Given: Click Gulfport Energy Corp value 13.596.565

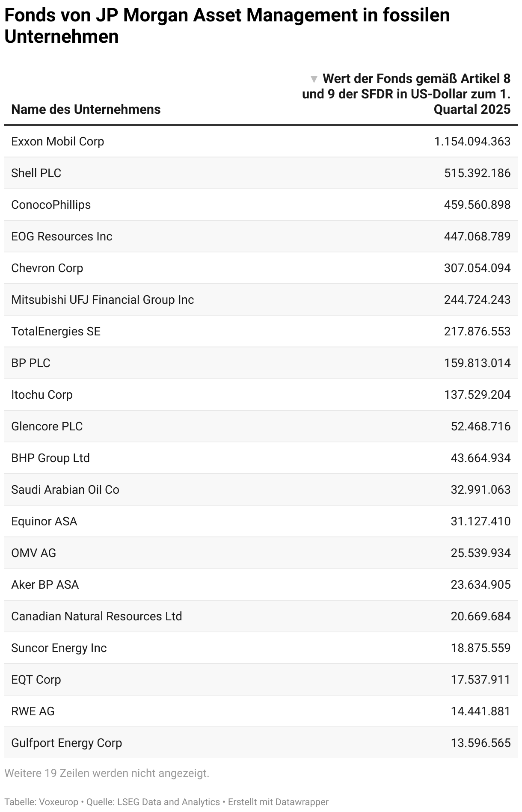Looking at the screenshot, I should pyautogui.click(x=480, y=743).
